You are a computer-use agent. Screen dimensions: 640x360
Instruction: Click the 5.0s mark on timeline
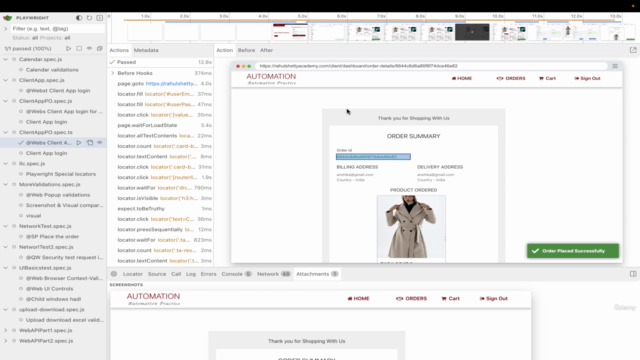(x=302, y=16)
